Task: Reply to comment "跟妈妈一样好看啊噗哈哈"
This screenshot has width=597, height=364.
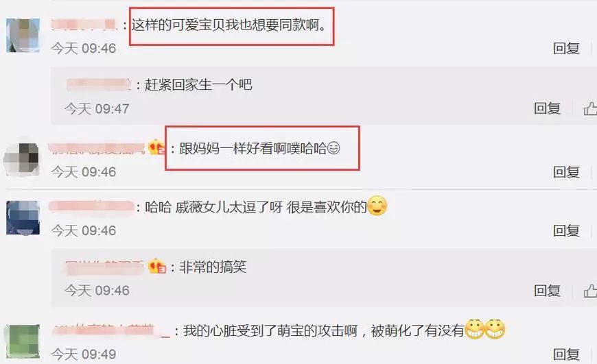Action: (x=567, y=172)
